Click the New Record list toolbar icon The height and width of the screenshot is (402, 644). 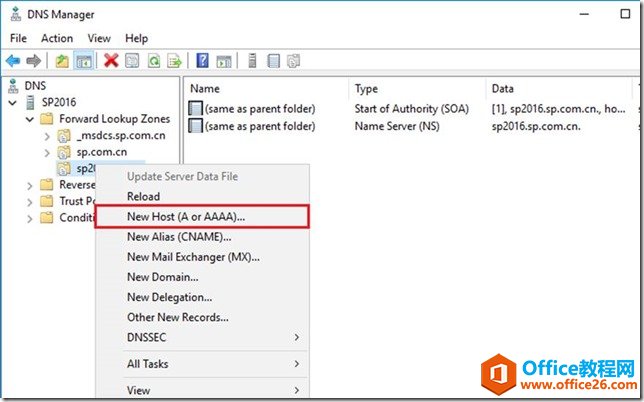(x=274, y=61)
